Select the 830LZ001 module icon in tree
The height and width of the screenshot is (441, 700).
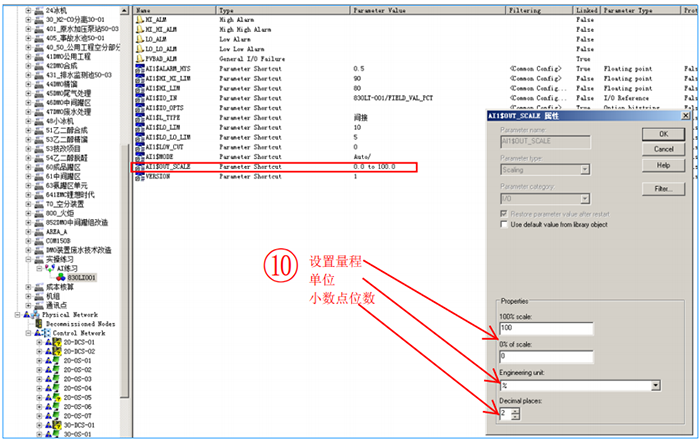pos(62,277)
